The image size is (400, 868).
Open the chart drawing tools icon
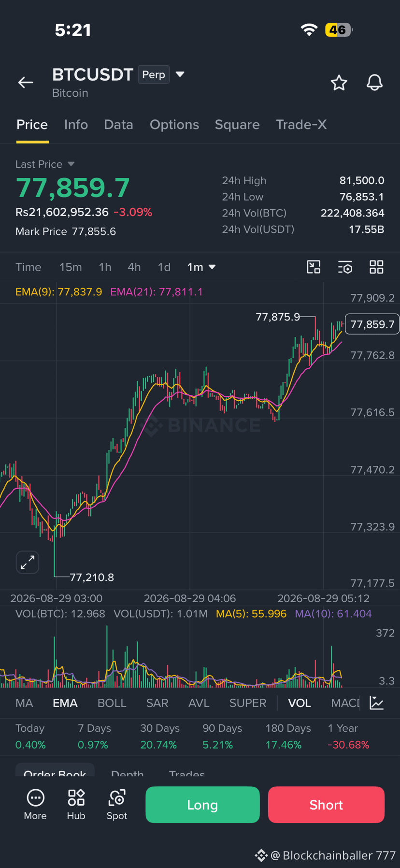tap(314, 267)
